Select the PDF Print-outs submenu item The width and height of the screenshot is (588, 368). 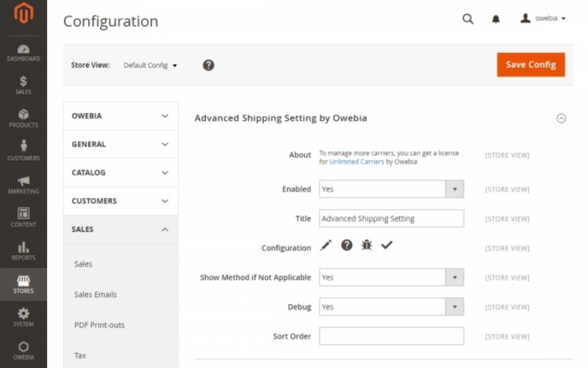click(x=99, y=325)
